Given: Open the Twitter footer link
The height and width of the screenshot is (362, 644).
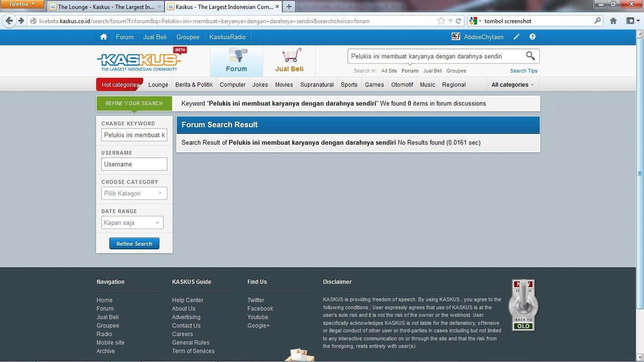Looking at the screenshot, I should pyautogui.click(x=256, y=300).
